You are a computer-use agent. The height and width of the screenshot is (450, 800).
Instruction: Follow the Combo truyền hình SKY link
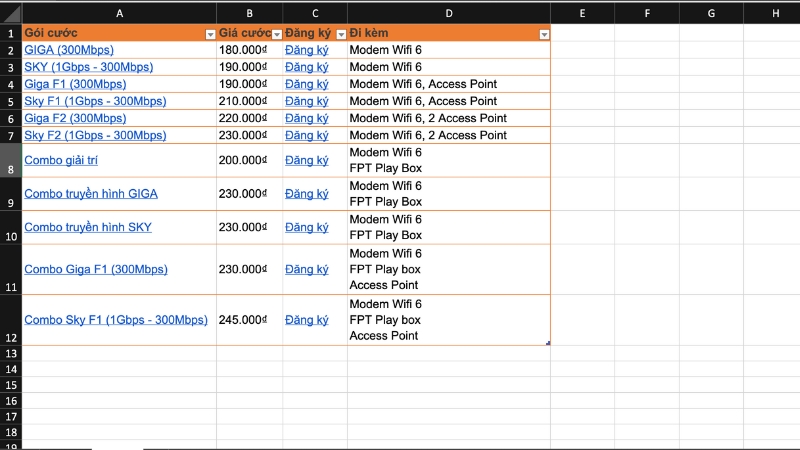[88, 227]
